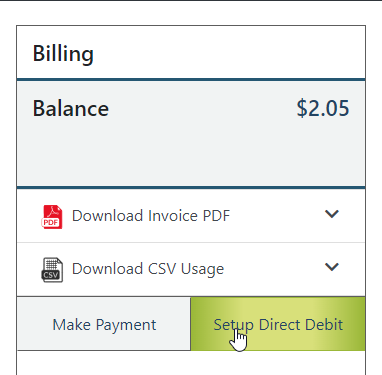Click the "Setup Direct Debit" text
382x375 pixels.
tap(278, 325)
